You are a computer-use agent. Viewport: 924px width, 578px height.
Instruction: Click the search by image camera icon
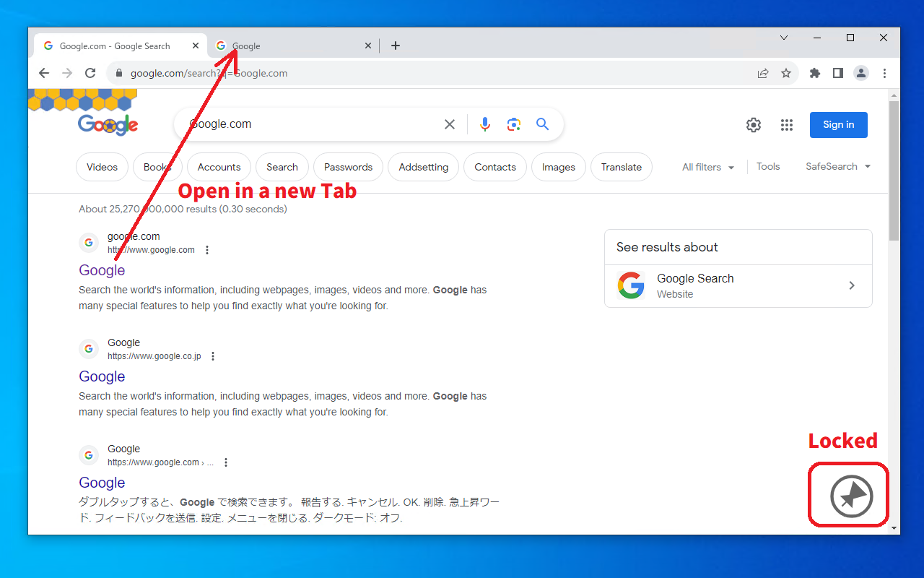click(x=514, y=124)
